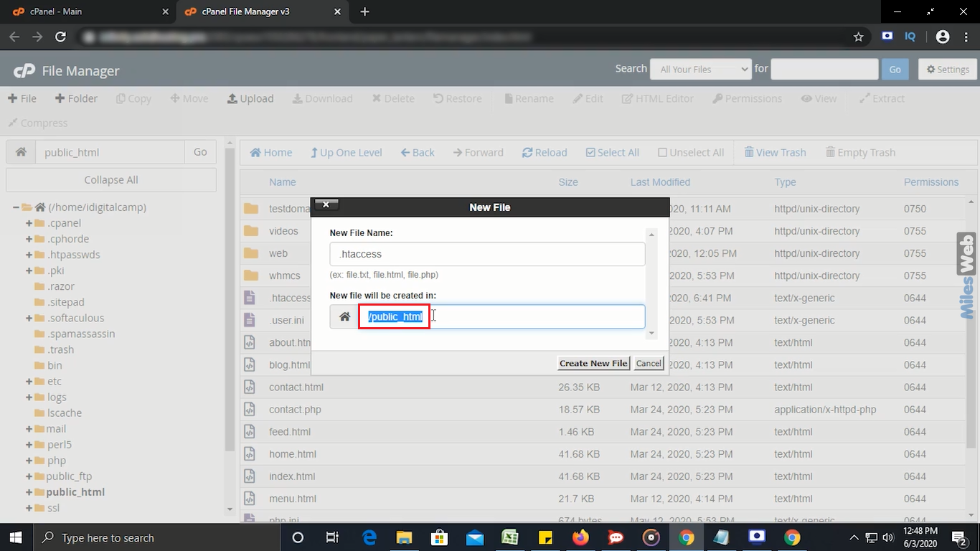Click the New File Name input field
Image resolution: width=980 pixels, height=551 pixels.
(x=487, y=254)
